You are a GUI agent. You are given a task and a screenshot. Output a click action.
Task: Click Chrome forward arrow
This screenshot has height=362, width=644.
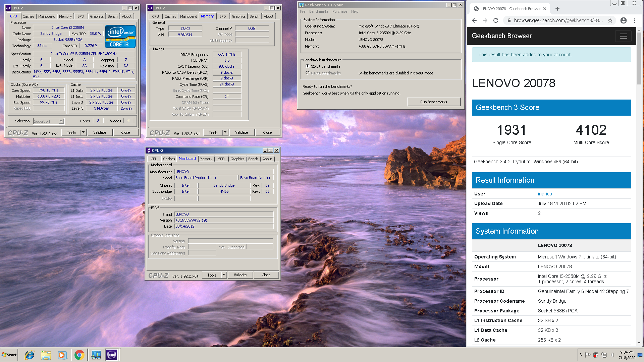click(485, 20)
